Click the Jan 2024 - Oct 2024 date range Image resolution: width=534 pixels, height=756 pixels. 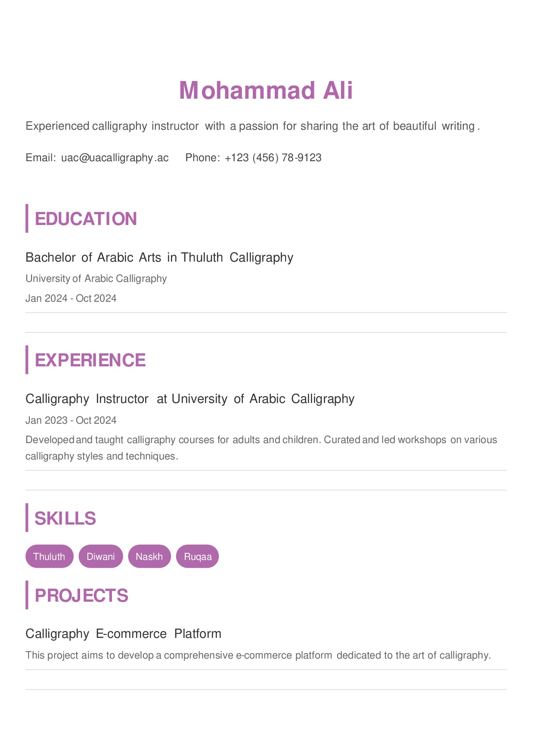tap(71, 298)
